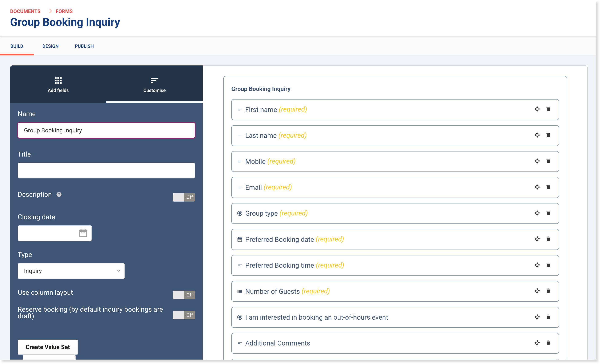Viewport: 600px width, 364px height.
Task: Click the Customise lines icon
Action: (x=154, y=80)
